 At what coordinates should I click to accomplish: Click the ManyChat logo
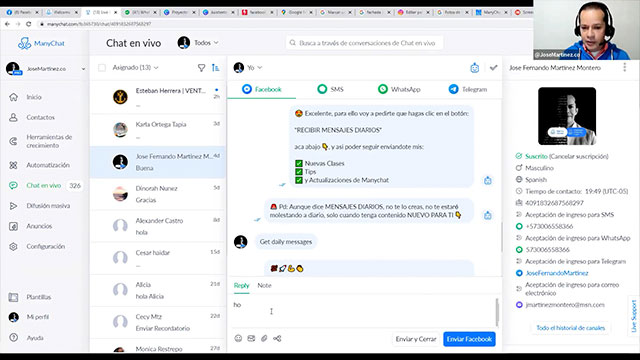click(41, 43)
